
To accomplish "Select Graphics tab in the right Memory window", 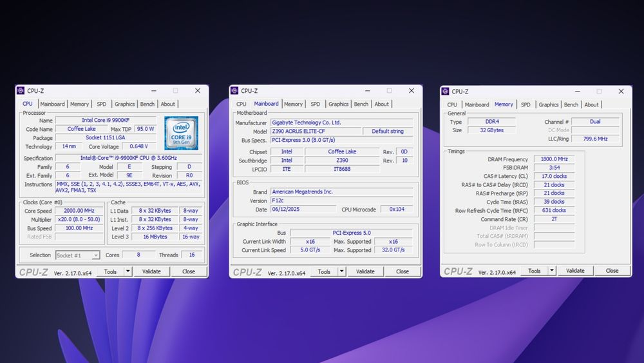I will coord(549,105).
